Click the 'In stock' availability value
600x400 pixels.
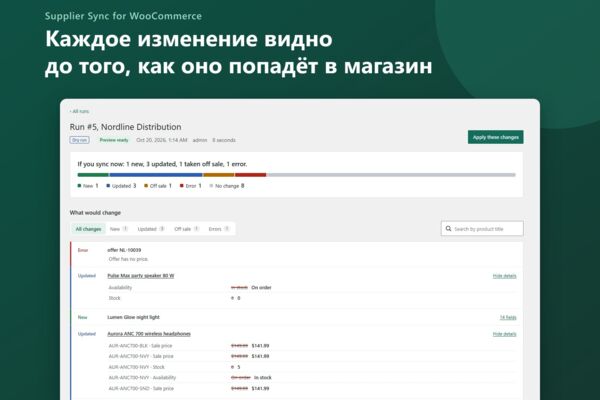[x=263, y=377]
